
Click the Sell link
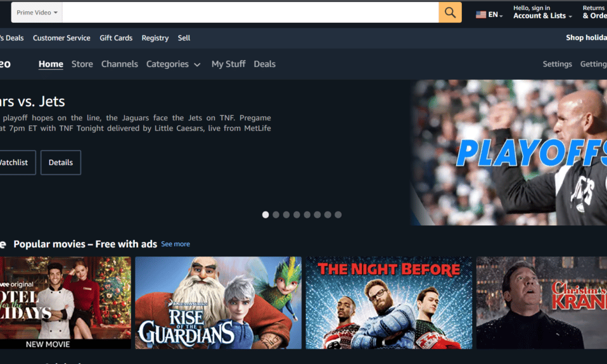pos(184,38)
